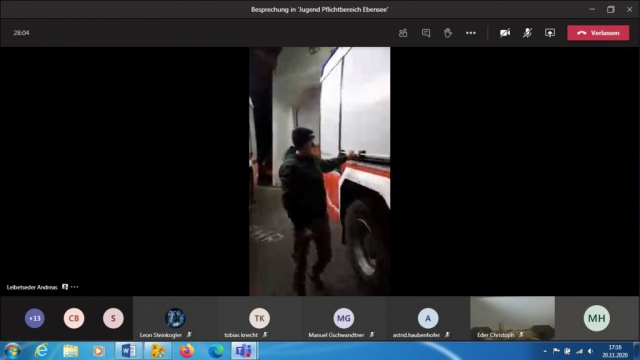Viewport: 640px width, 360px height.
Task: Select Leon Steinkogler participant tile
Action: pos(175,318)
